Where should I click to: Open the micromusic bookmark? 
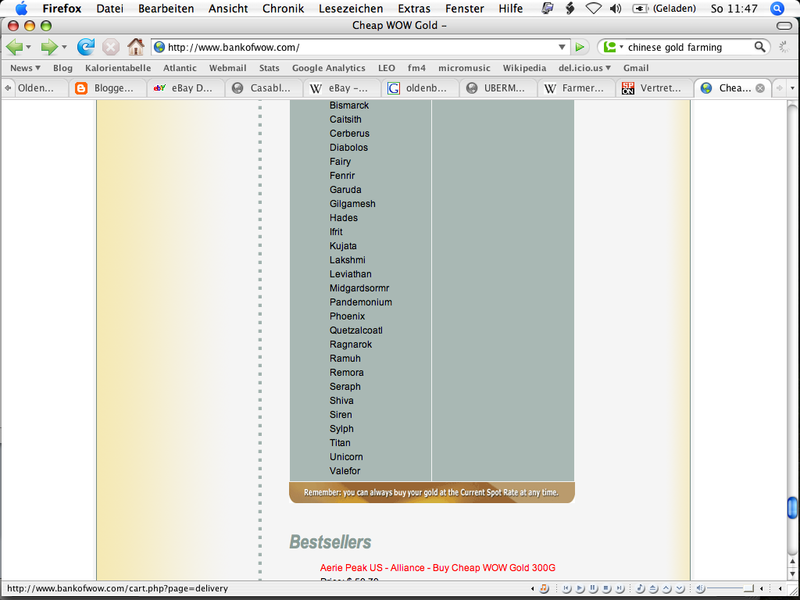tap(464, 68)
